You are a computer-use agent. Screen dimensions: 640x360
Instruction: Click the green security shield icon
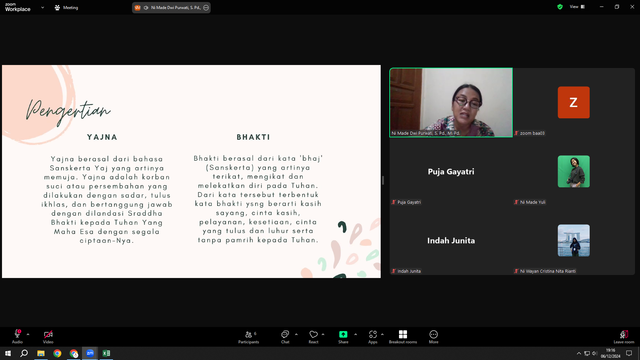560,7
